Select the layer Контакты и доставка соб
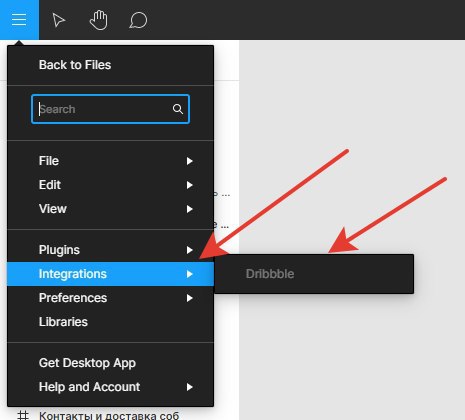 (109, 416)
